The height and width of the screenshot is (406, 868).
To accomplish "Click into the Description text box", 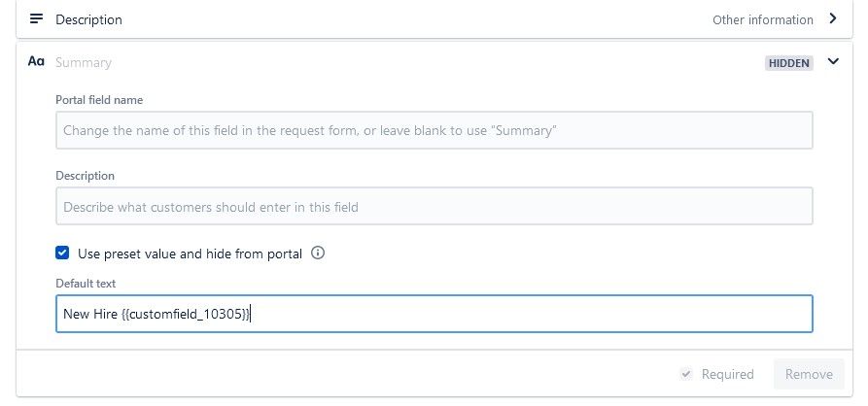I will [x=434, y=206].
